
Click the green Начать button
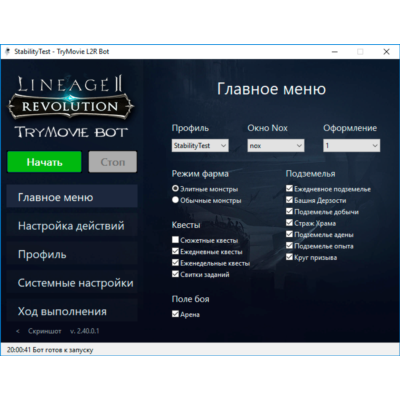(44, 162)
